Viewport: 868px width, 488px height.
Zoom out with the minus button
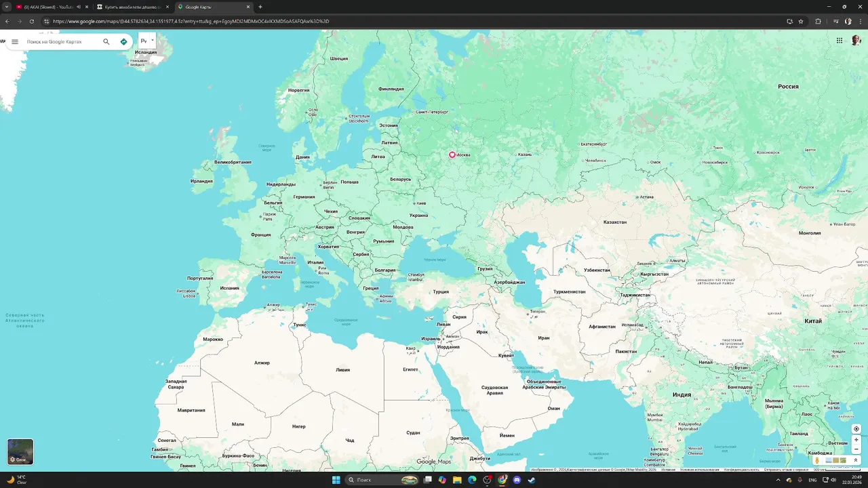[856, 449]
